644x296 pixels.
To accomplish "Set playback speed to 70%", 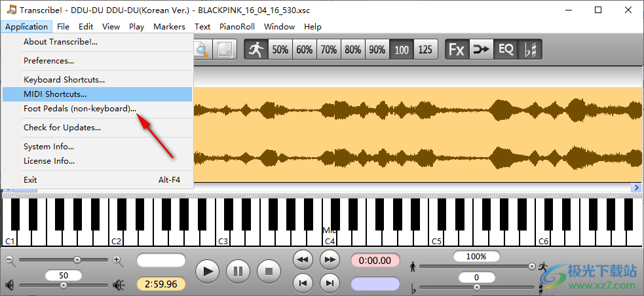I will (329, 50).
